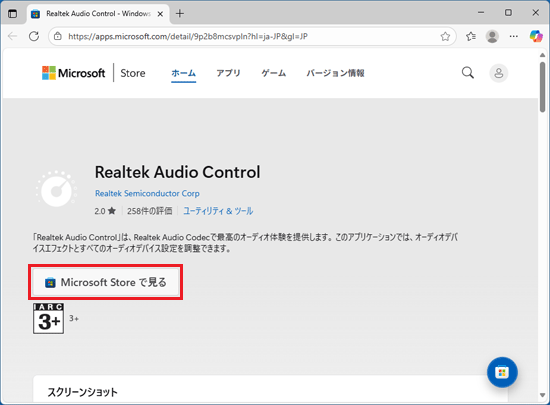Viewport: 550px width, 405px height.
Task: Click the floating blue Store button
Action: click(502, 372)
